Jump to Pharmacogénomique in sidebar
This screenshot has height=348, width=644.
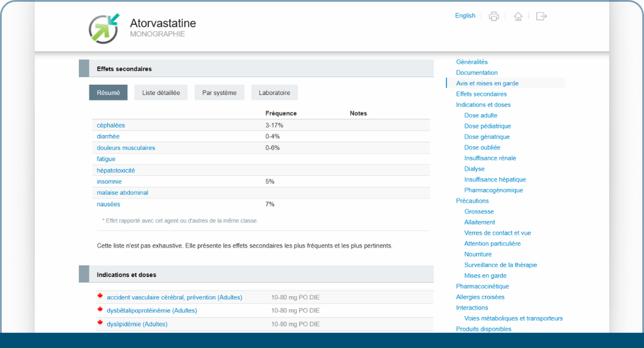point(493,190)
